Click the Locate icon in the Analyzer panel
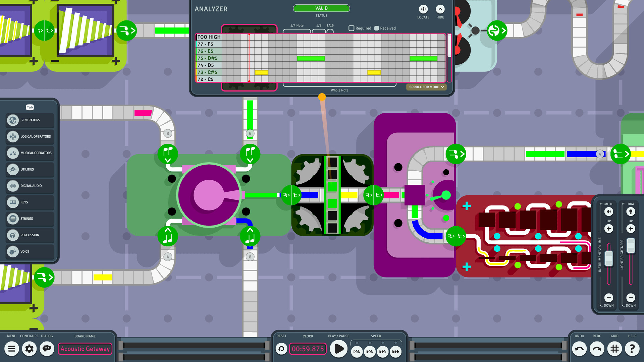This screenshot has width=644, height=362. click(423, 10)
